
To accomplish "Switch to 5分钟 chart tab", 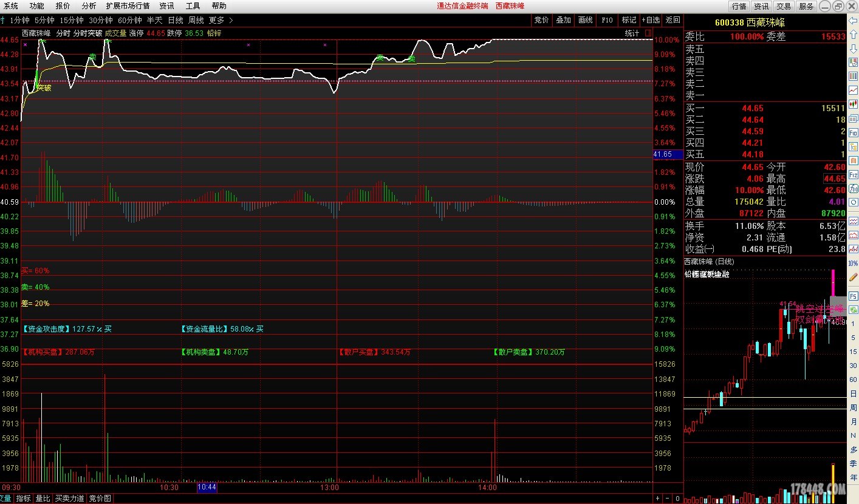I will tap(44, 20).
